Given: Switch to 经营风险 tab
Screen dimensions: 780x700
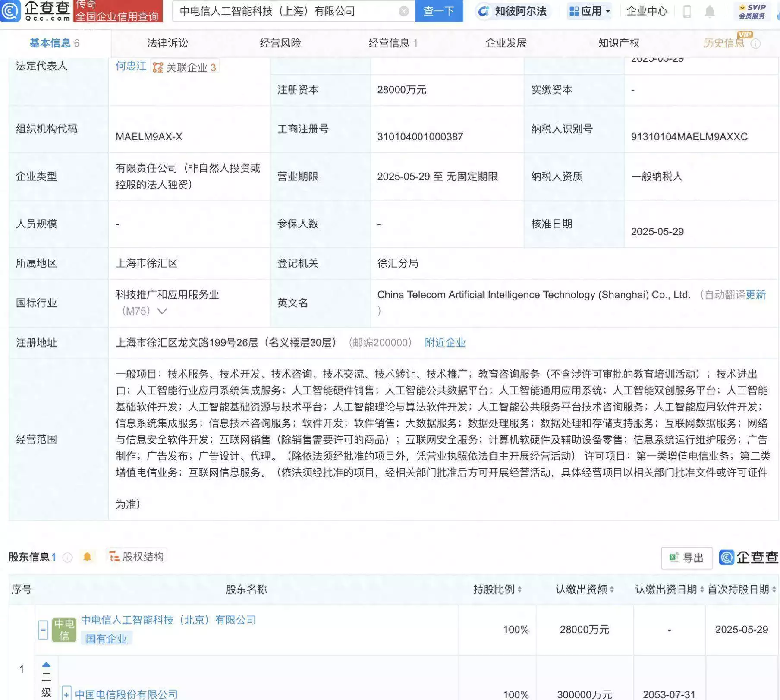Looking at the screenshot, I should click(x=280, y=43).
